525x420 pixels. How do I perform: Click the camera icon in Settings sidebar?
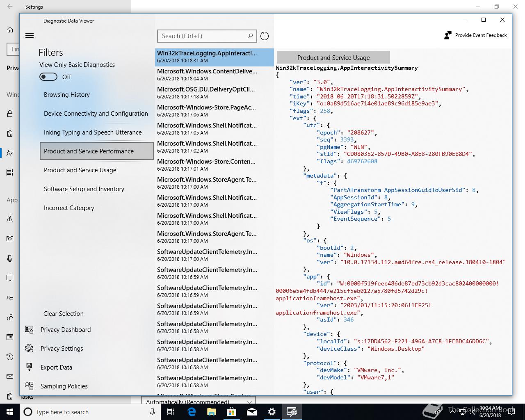click(10, 238)
